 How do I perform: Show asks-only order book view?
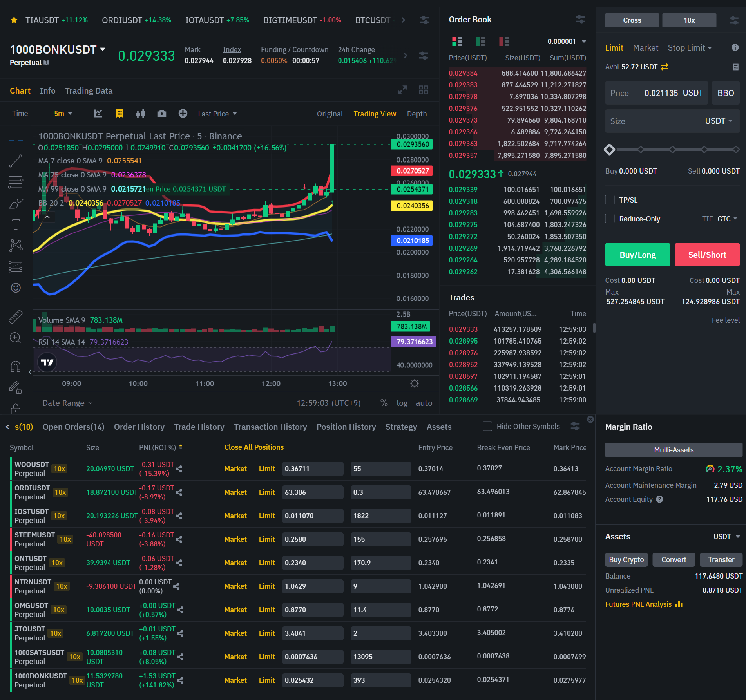pyautogui.click(x=504, y=41)
